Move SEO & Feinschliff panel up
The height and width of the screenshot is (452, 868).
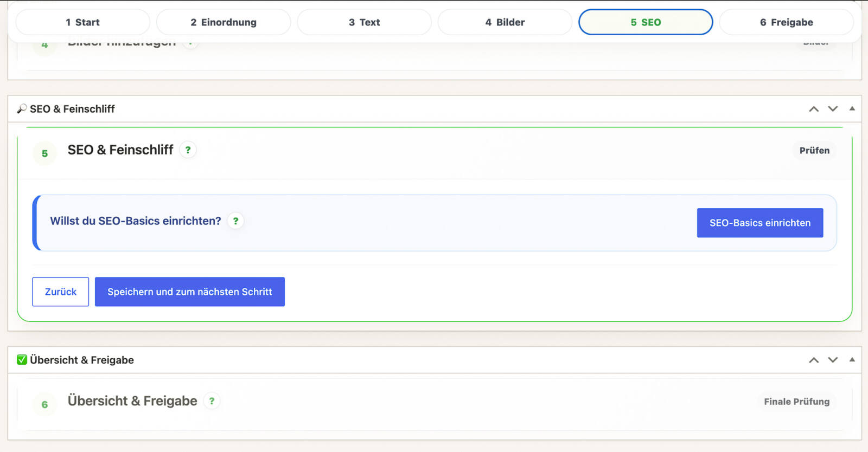[814, 109]
